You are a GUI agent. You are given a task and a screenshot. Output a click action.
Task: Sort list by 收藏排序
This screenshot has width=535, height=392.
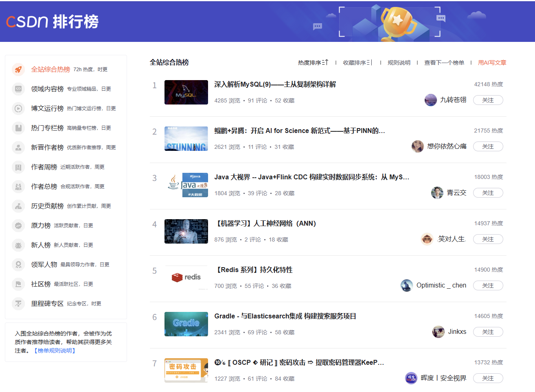[357, 63]
